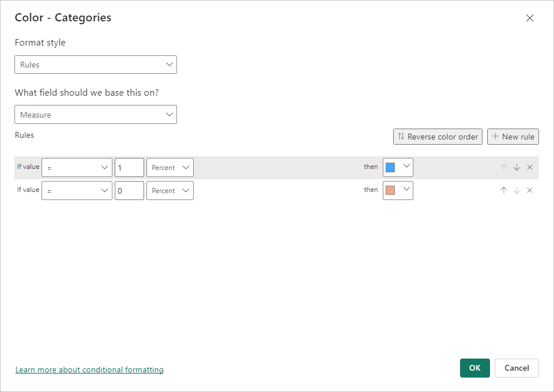The height and width of the screenshot is (392, 554).
Task: Click value field containing 1
Action: 129,167
